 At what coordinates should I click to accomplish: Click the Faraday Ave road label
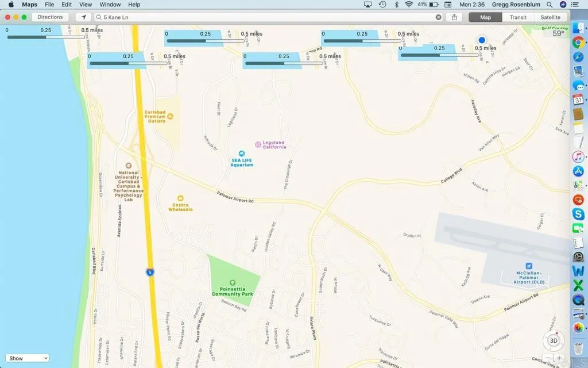pyautogui.click(x=476, y=111)
